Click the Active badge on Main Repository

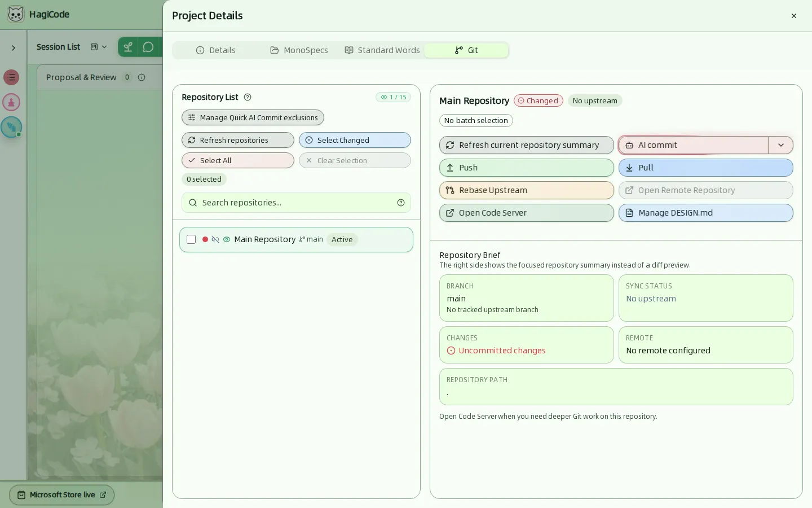pyautogui.click(x=342, y=239)
